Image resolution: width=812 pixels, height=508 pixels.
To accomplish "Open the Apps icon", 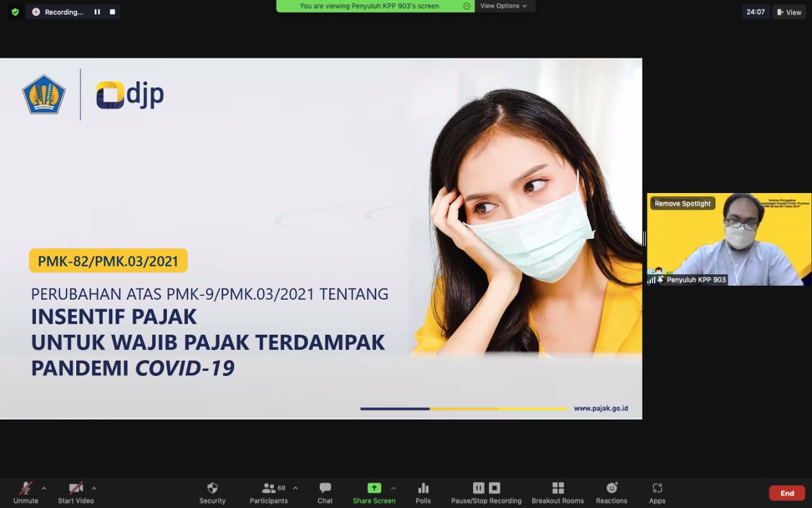I will [x=657, y=488].
